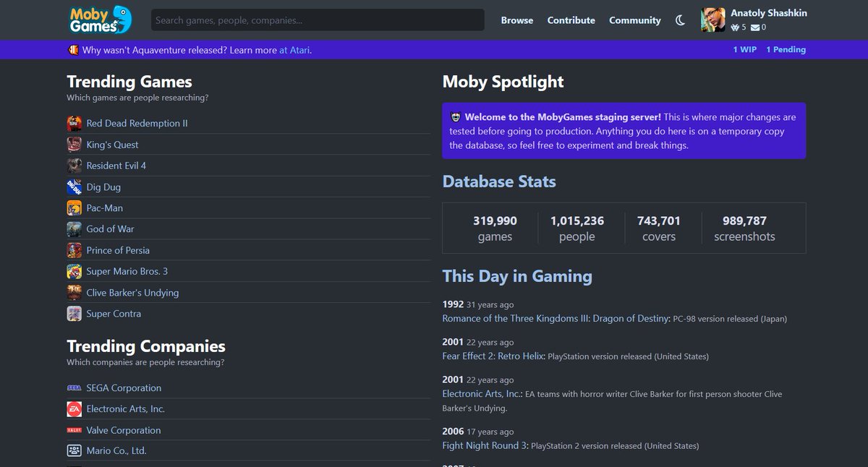This screenshot has width=868, height=467.
Task: Open Red Dead Redemption II game page
Action: [x=137, y=124]
